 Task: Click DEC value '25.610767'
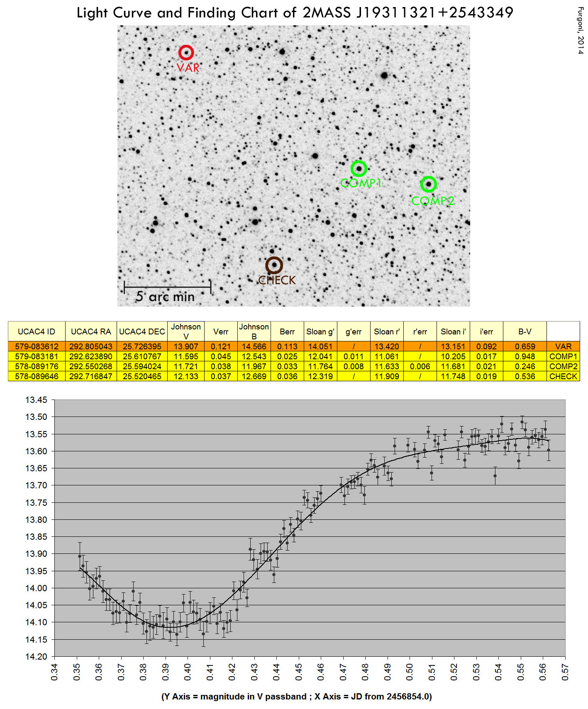pyautogui.click(x=142, y=356)
